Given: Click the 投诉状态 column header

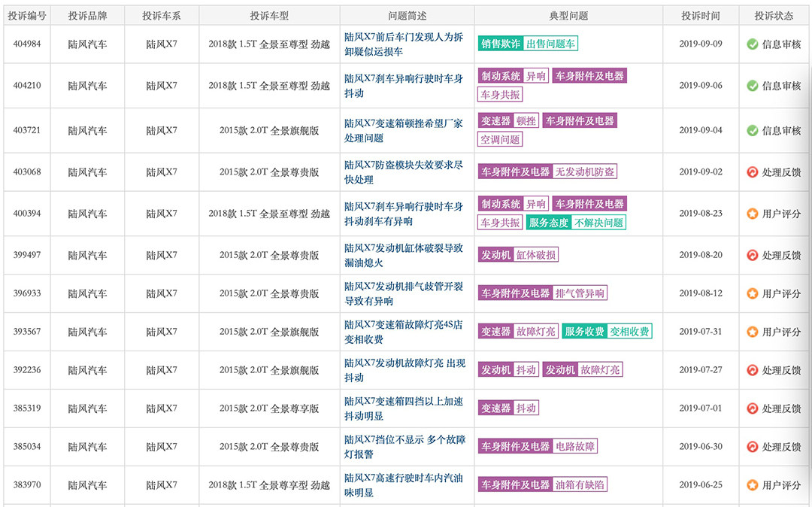Looking at the screenshot, I should [774, 16].
